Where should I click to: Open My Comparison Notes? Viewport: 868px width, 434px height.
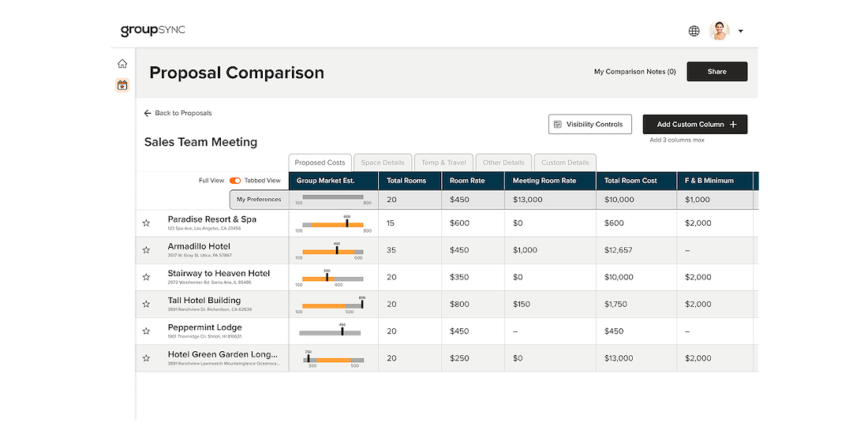[x=634, y=72]
